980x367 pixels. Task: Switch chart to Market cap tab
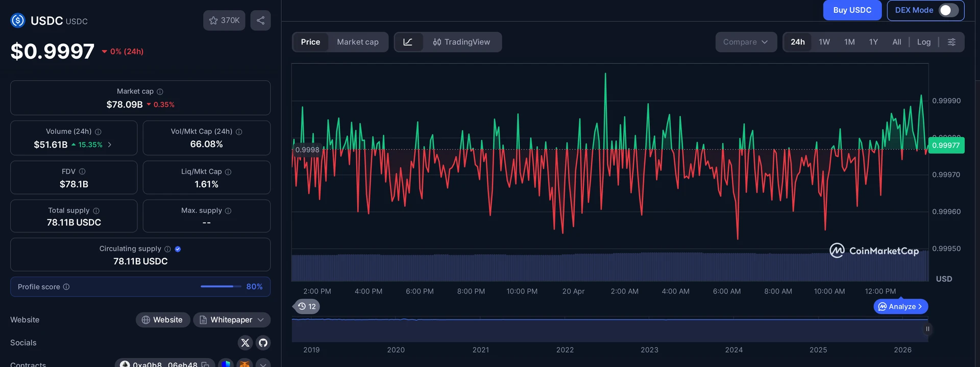coord(358,42)
